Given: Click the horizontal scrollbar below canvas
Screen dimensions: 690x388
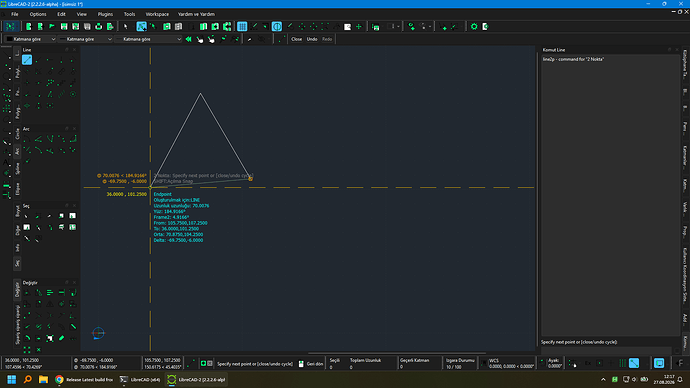Looking at the screenshot, I should 397,353.
